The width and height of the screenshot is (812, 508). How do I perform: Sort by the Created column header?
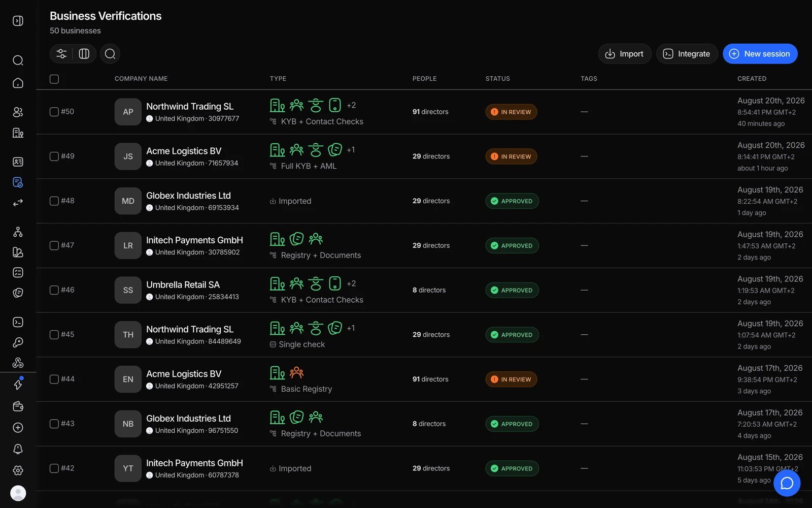pyautogui.click(x=752, y=79)
